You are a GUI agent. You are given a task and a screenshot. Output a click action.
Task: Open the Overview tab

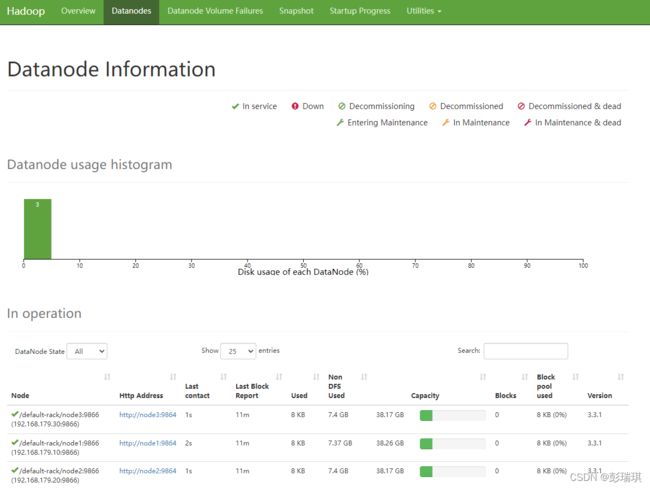(x=78, y=11)
